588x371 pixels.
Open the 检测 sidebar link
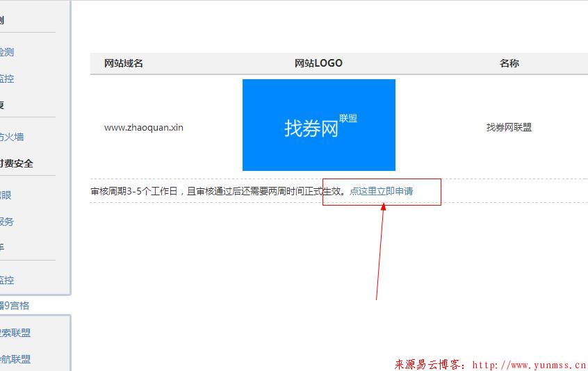[x=7, y=52]
